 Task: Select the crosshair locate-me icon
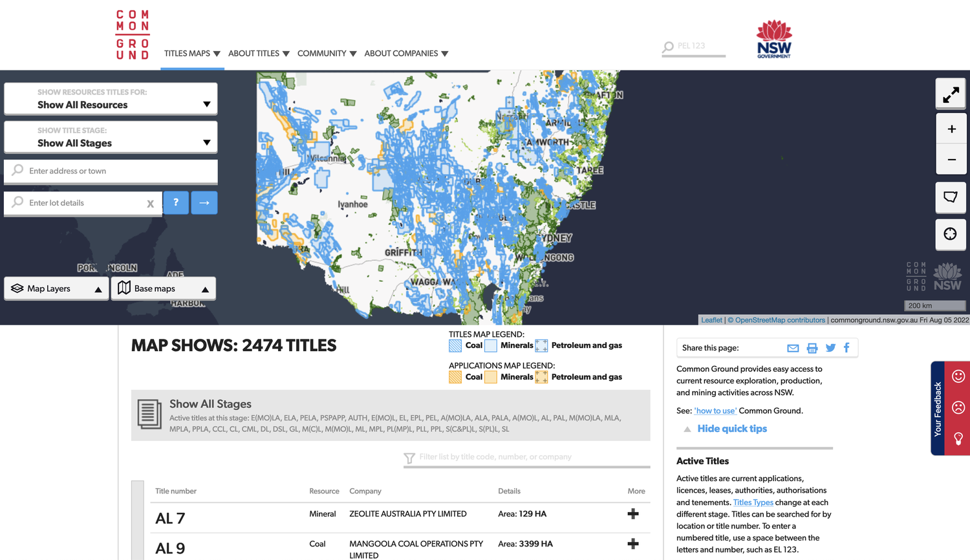(x=951, y=235)
